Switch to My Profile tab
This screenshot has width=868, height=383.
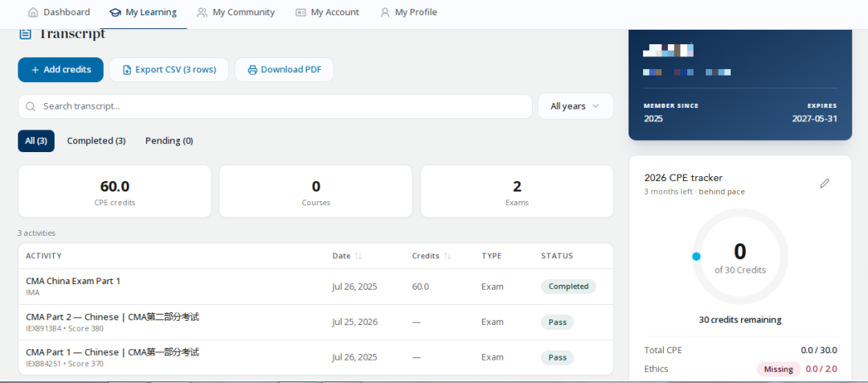pos(408,12)
